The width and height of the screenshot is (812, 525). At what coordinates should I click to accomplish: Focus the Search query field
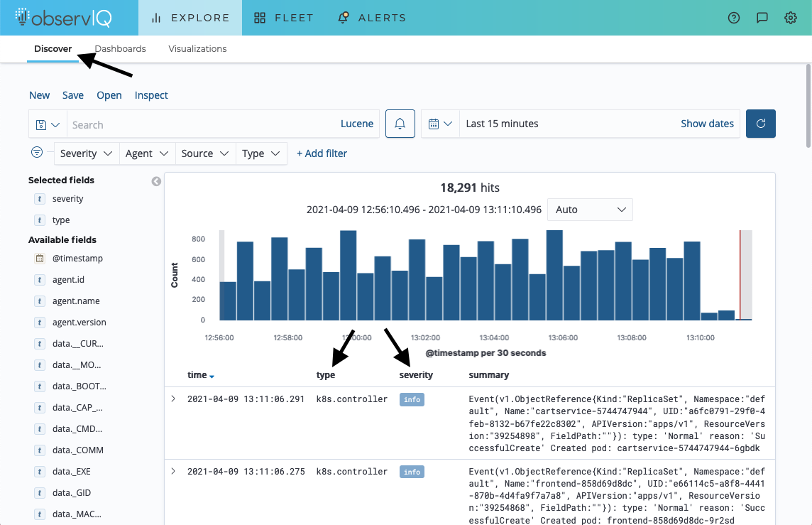[202, 124]
